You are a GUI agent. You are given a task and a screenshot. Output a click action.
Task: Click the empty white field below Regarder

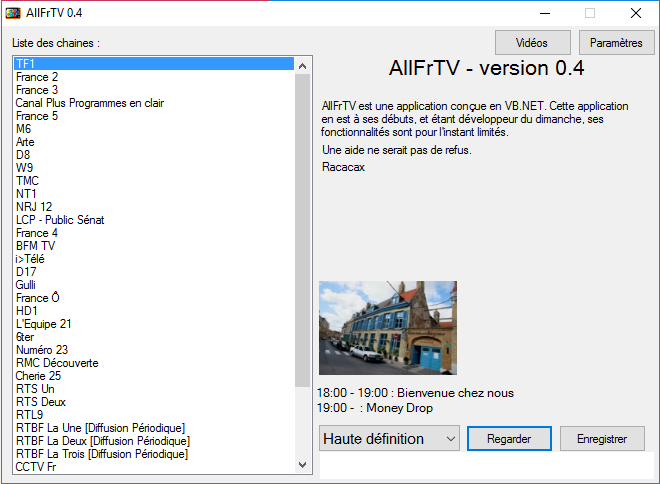(x=486, y=465)
